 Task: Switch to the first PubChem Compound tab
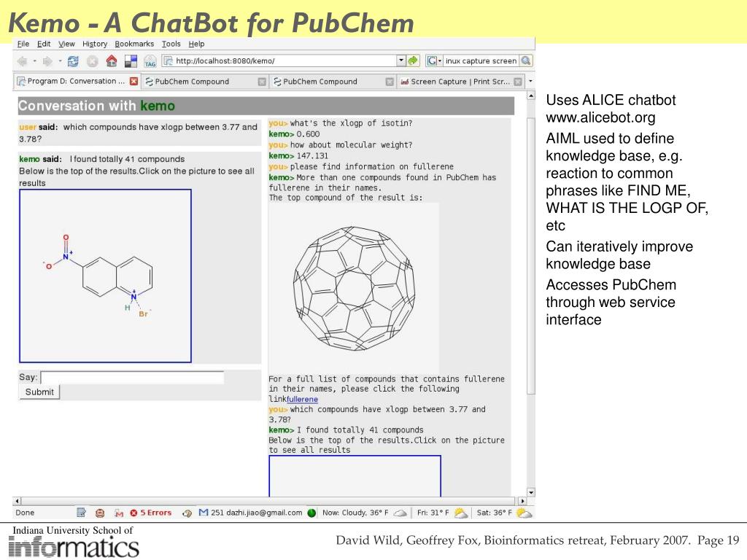[x=205, y=82]
